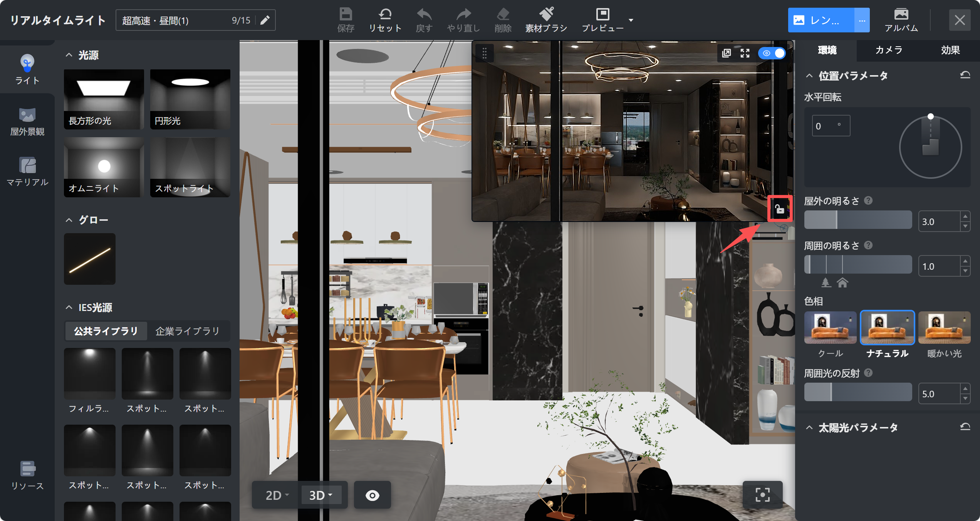Collapse the 光源 section
This screenshot has width=980, height=521.
[x=69, y=55]
